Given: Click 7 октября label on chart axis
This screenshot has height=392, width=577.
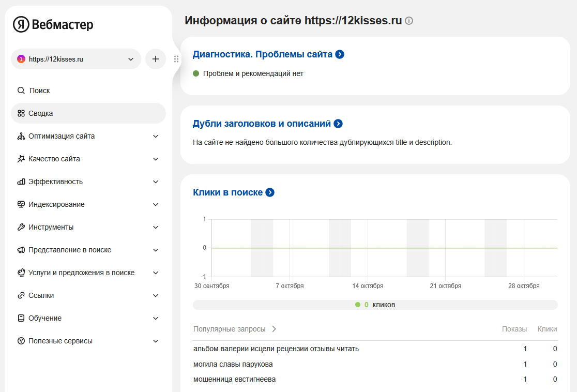Looking at the screenshot, I should [x=290, y=286].
